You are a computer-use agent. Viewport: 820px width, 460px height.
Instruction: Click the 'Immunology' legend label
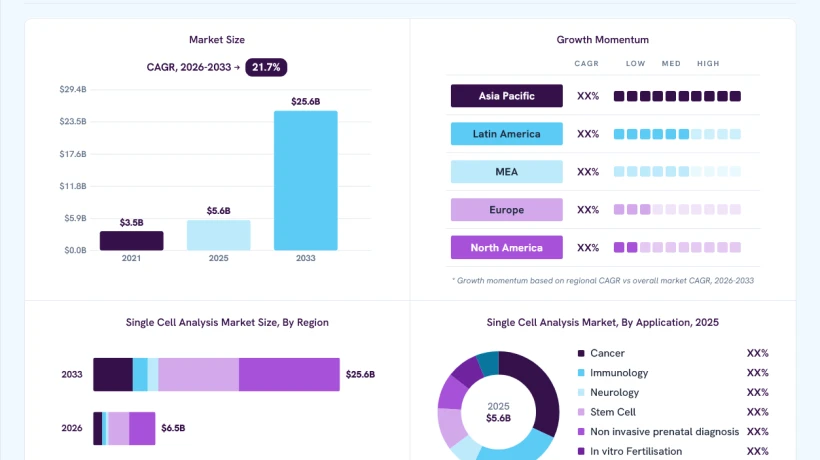pos(619,373)
